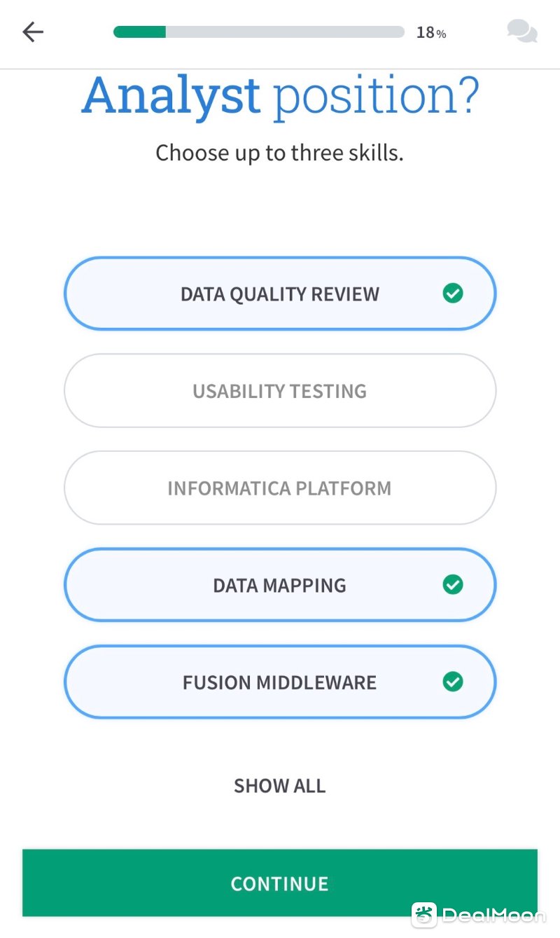Click the green check on Fusion Middleware
The height and width of the screenshot is (938, 560).
pyautogui.click(x=453, y=682)
